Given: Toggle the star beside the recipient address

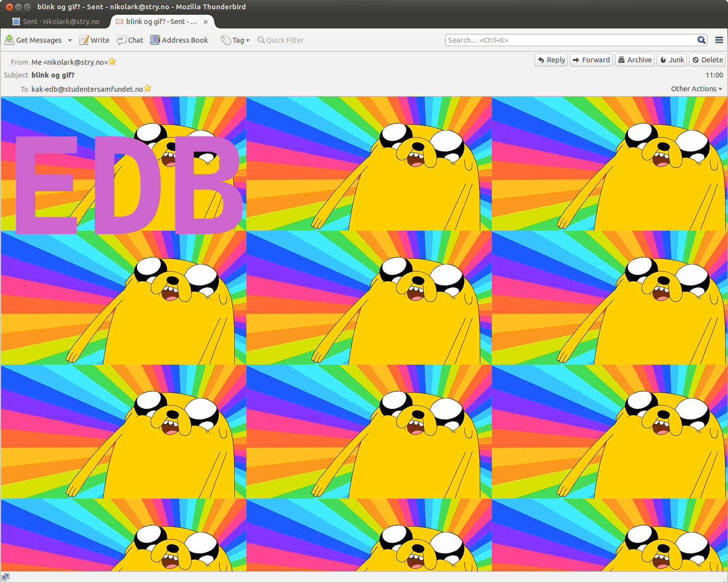Looking at the screenshot, I should point(147,89).
